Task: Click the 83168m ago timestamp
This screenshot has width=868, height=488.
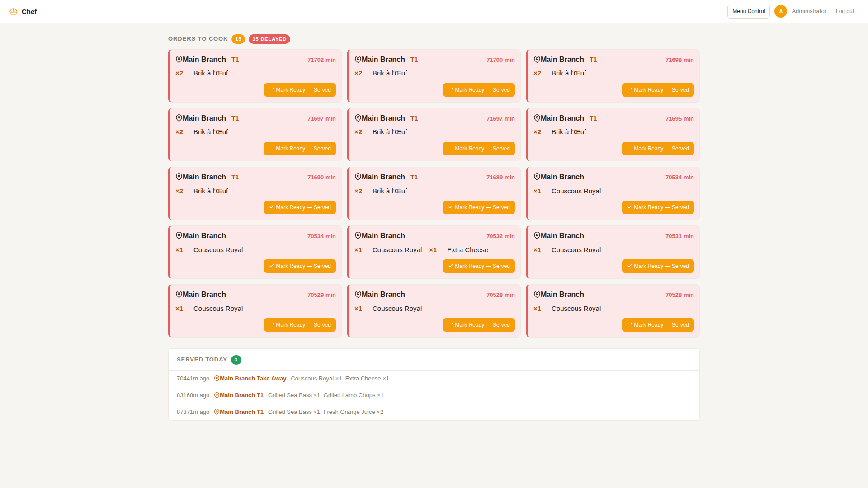Action: pyautogui.click(x=193, y=395)
